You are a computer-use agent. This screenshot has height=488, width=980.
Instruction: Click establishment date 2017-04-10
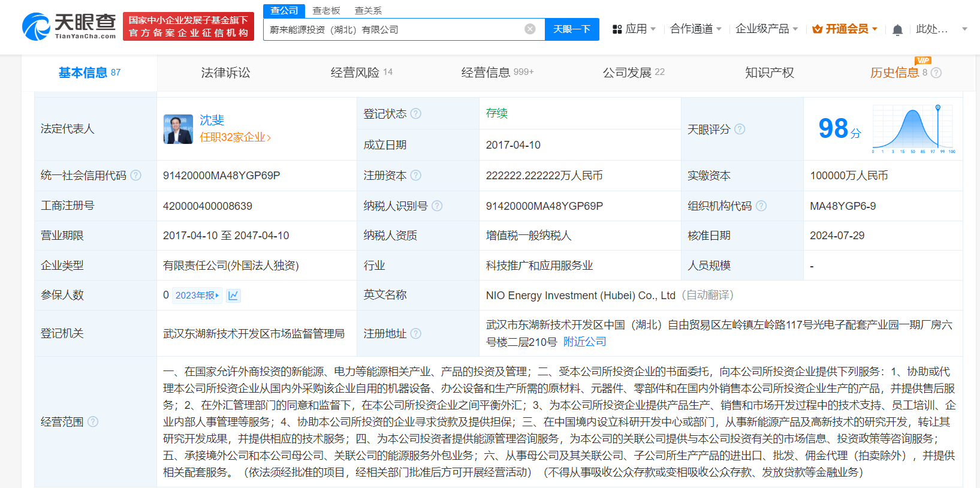pyautogui.click(x=513, y=145)
